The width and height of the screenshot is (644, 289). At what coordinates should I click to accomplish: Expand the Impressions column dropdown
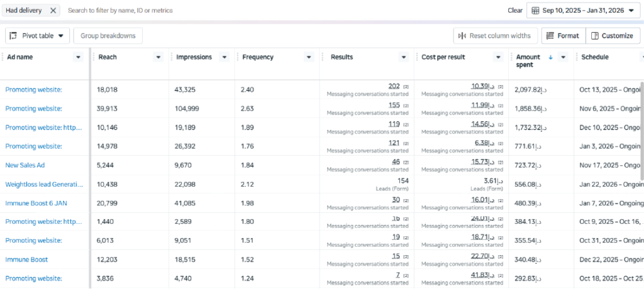pyautogui.click(x=225, y=57)
